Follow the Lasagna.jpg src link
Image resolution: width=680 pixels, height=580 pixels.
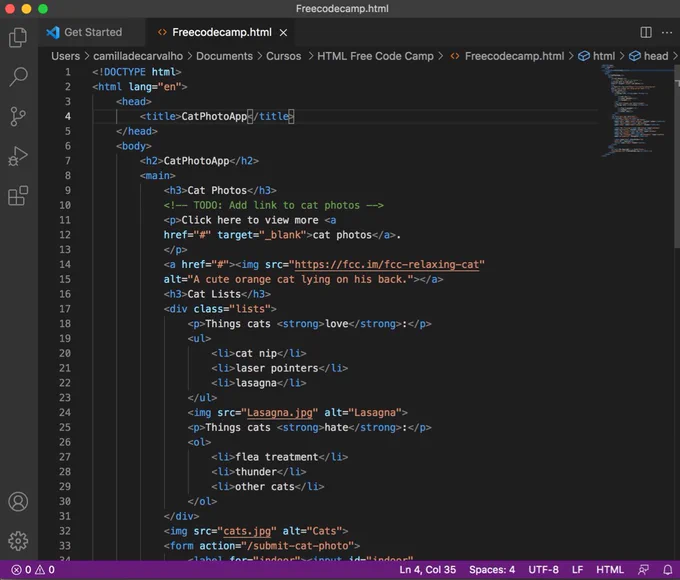click(279, 413)
